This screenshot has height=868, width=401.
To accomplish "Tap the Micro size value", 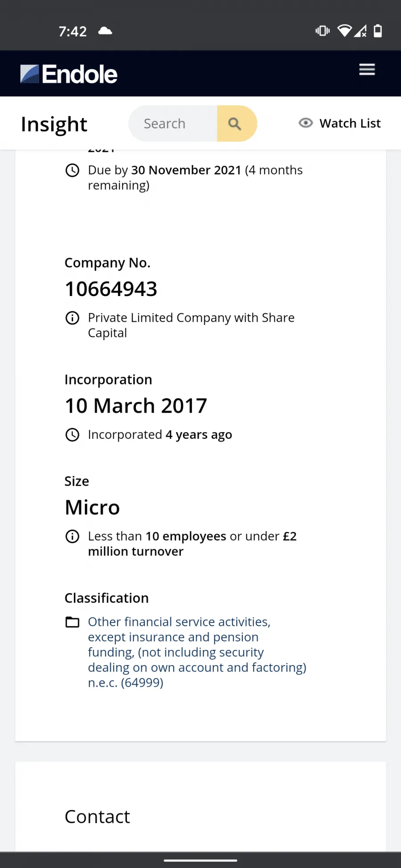I will 92,507.
